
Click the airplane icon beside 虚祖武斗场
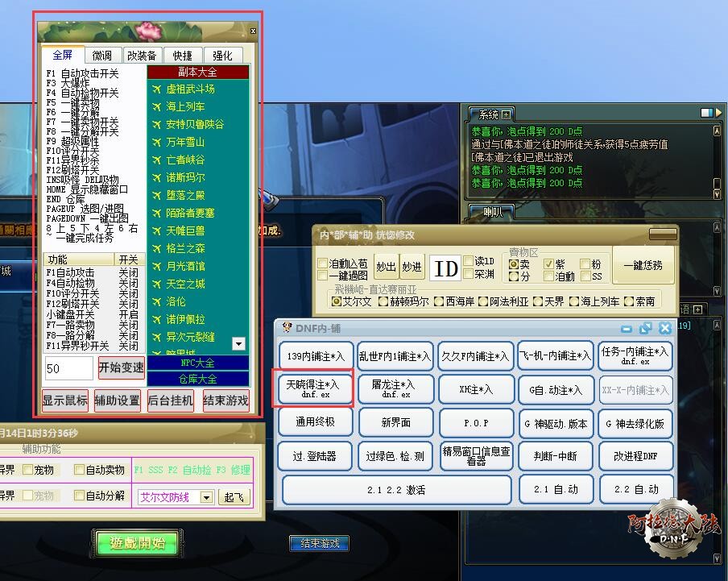pos(156,89)
